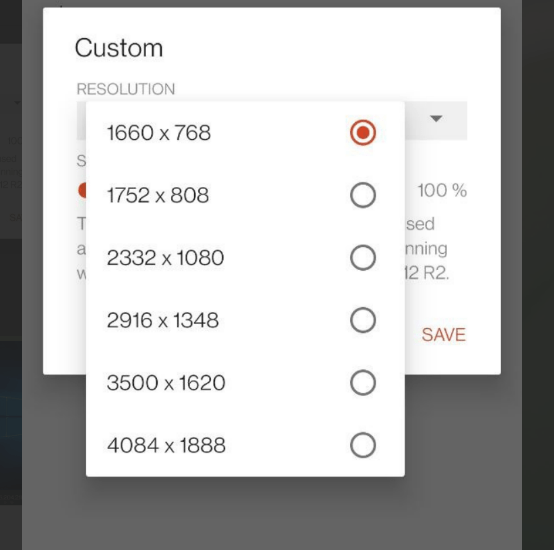The height and width of the screenshot is (550, 554).
Task: Click the SAVE button
Action: (444, 335)
